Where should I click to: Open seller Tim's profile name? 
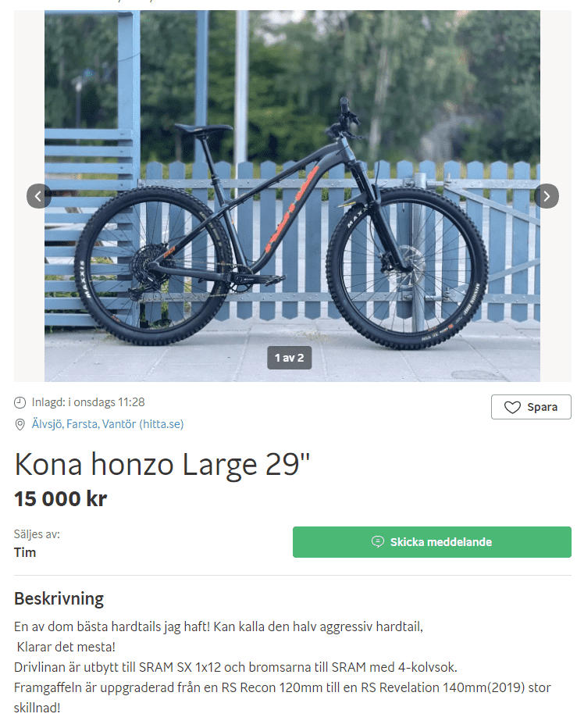tap(25, 552)
